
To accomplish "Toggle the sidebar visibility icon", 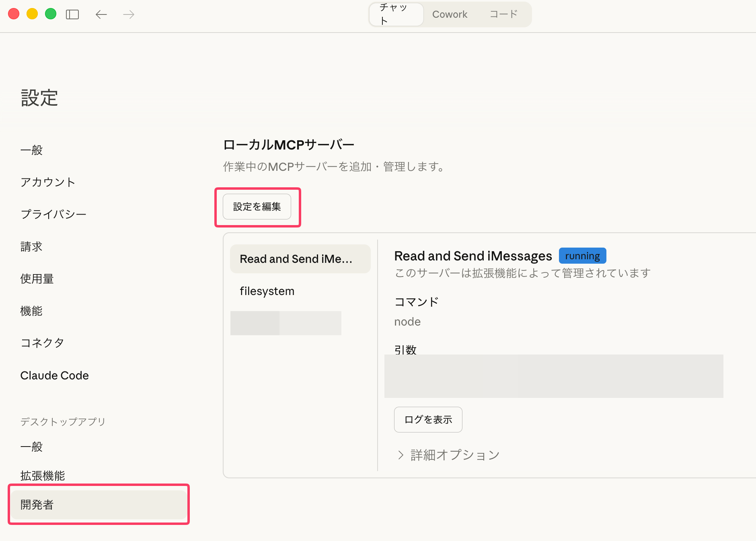I will point(72,14).
